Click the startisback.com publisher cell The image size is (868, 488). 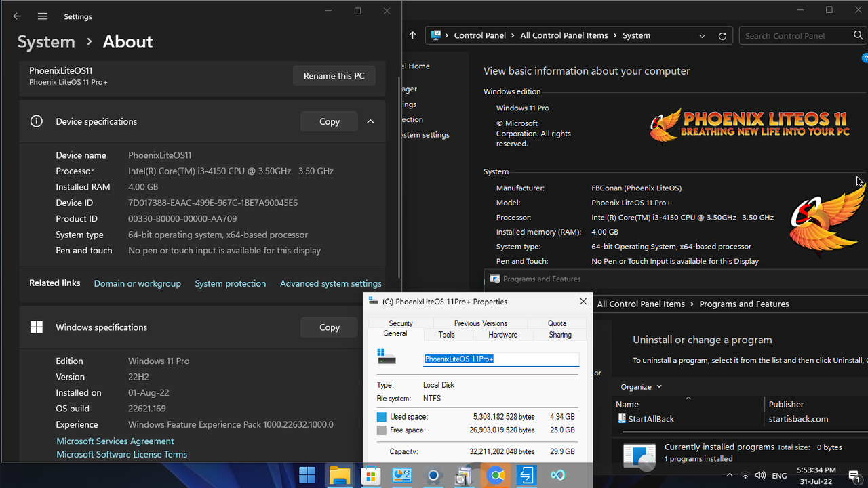[x=797, y=419]
